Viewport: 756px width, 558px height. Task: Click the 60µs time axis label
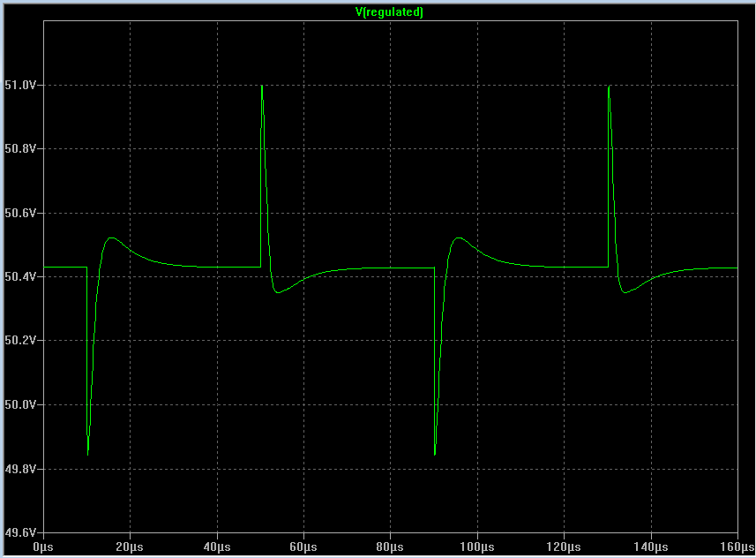[303, 547]
